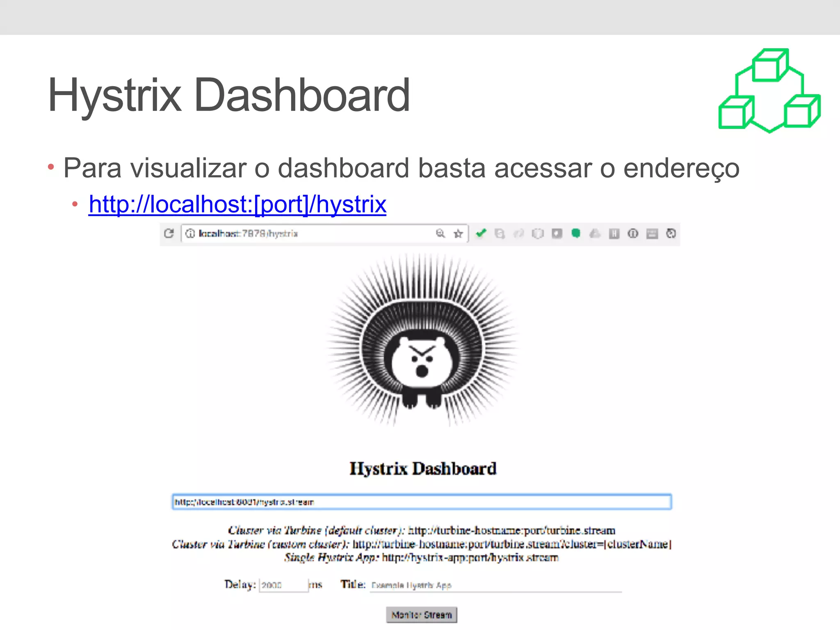The height and width of the screenshot is (630, 840).
Task: Click the last circular extension icon
Action: 671,233
